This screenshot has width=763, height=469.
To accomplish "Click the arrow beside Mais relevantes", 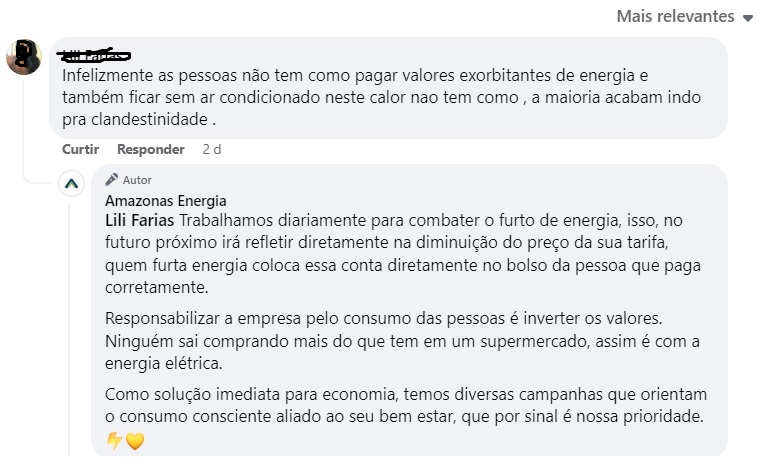I will [x=748, y=18].
